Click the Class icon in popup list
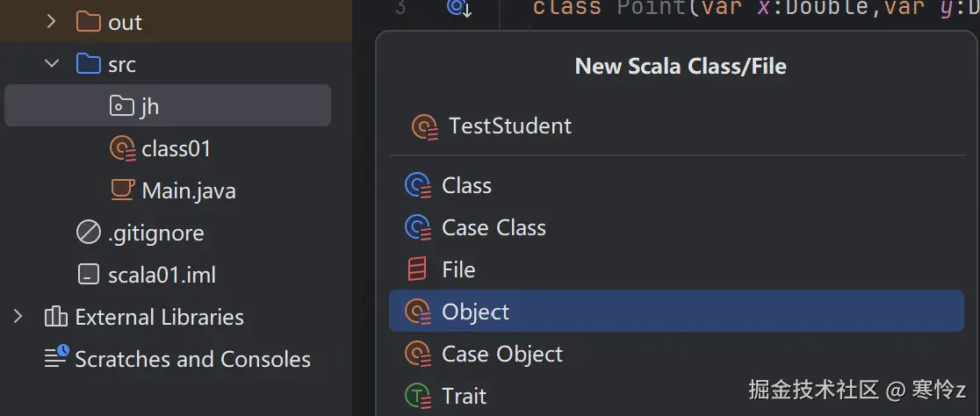The image size is (980, 416). 417,186
